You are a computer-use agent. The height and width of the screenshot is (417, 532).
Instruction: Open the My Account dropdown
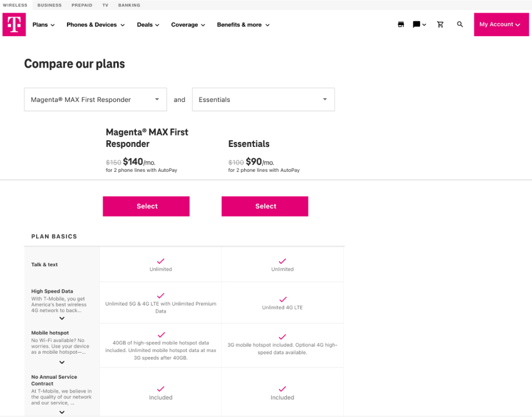[501, 24]
